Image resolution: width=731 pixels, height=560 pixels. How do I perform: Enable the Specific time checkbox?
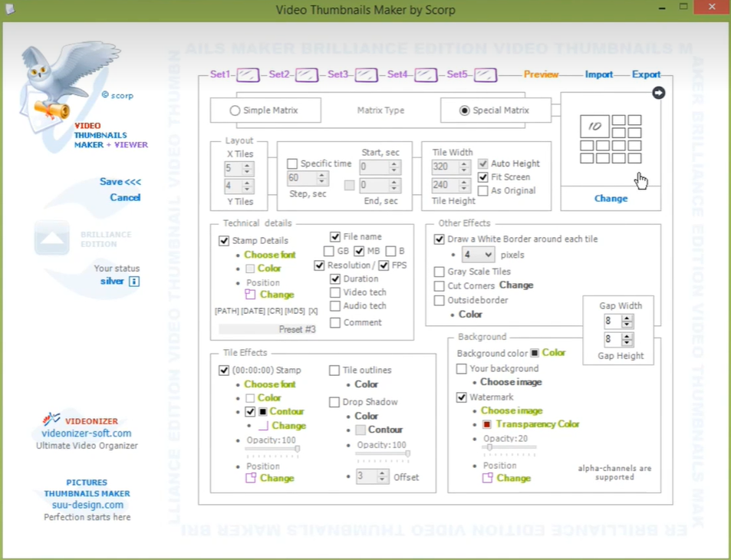[x=292, y=163]
